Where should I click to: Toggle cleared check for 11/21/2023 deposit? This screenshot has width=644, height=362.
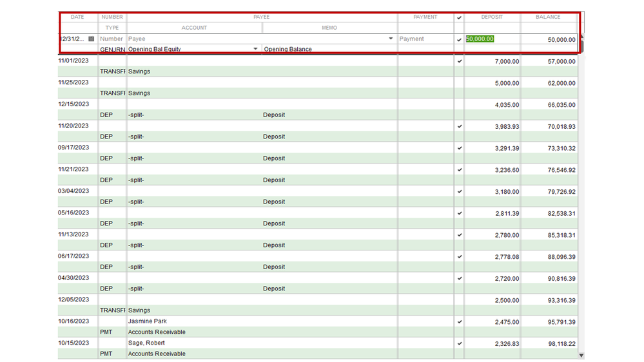click(459, 169)
